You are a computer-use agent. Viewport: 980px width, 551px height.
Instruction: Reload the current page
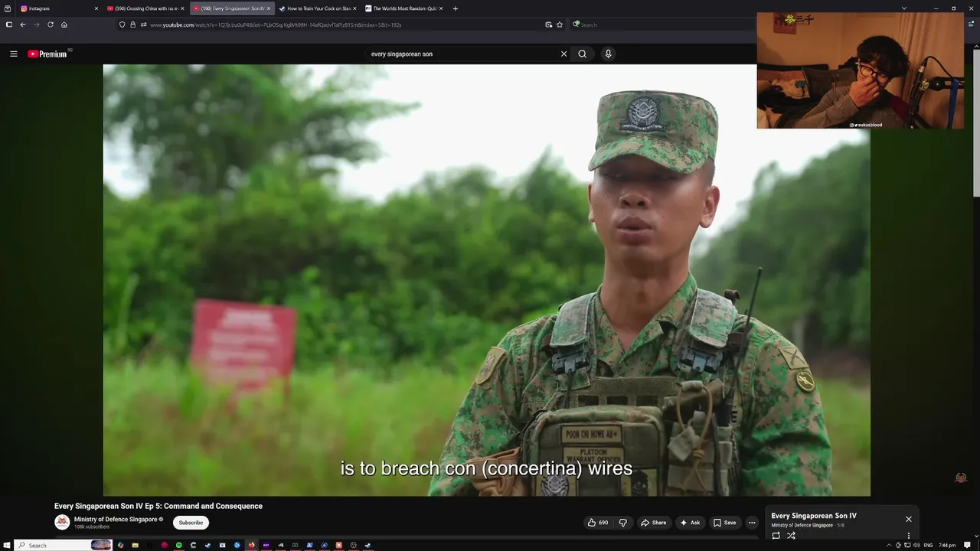point(51,24)
